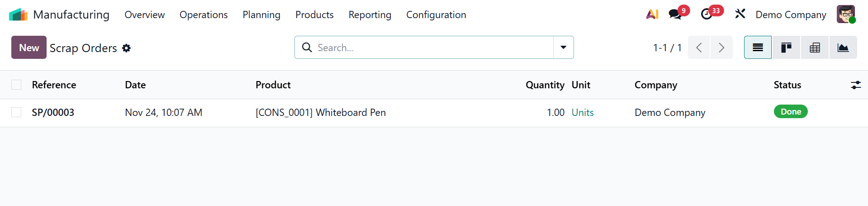
Task: Click the Units link in row
Action: [583, 112]
